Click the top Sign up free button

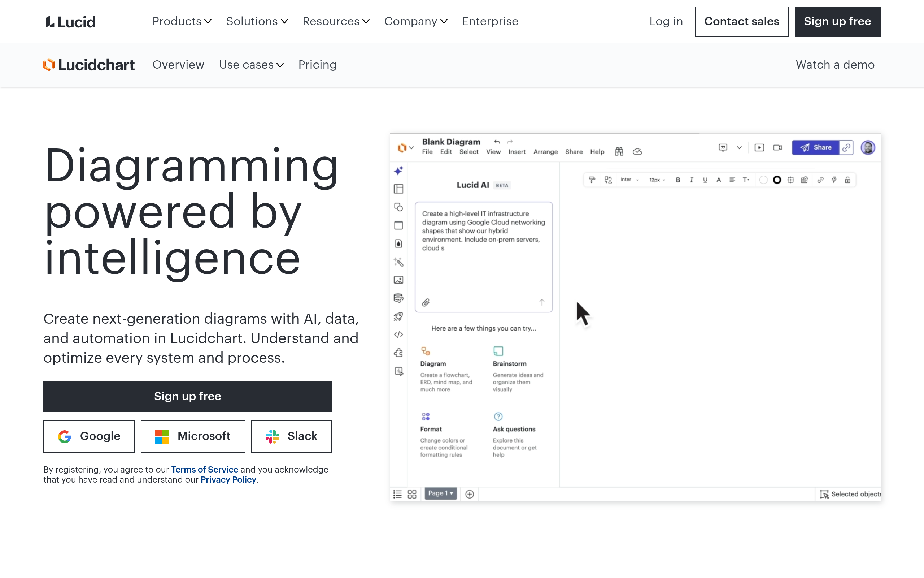pos(837,21)
